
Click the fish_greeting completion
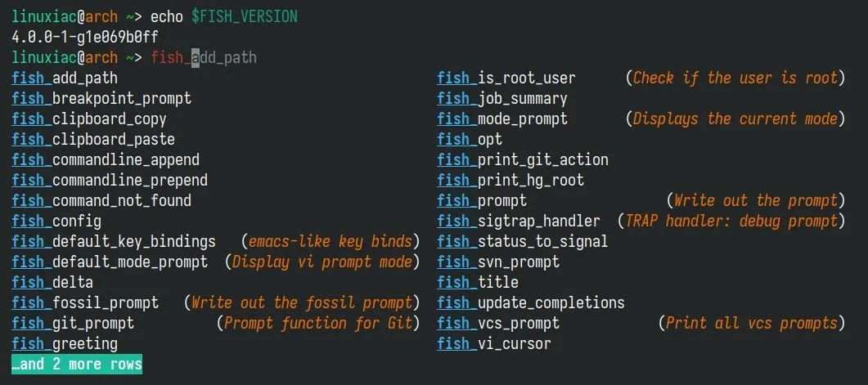tap(65, 343)
